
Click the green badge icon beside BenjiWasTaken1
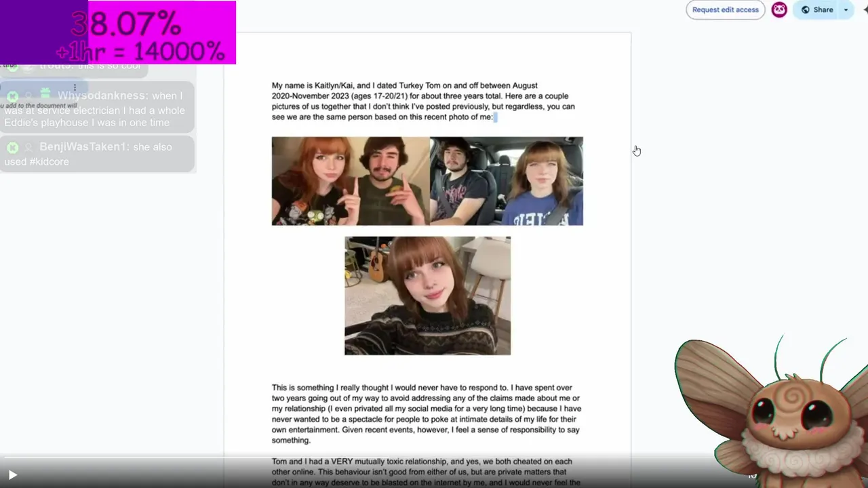point(13,147)
